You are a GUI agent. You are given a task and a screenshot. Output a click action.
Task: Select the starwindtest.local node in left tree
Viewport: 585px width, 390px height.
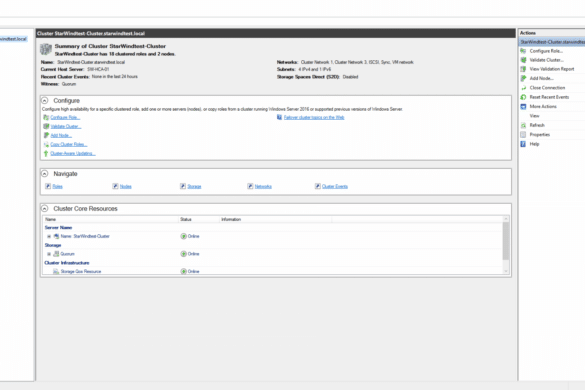(13, 39)
